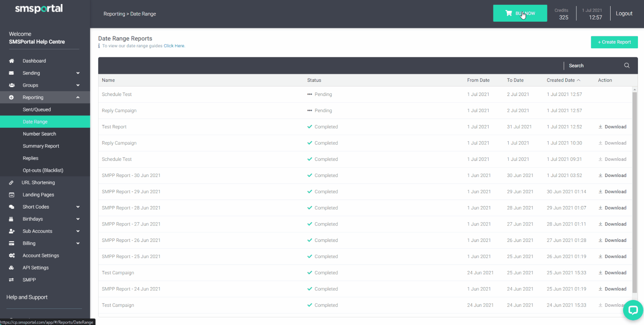The width and height of the screenshot is (644, 325).
Task: Click the Reporting breadcrumb
Action: coord(114,14)
